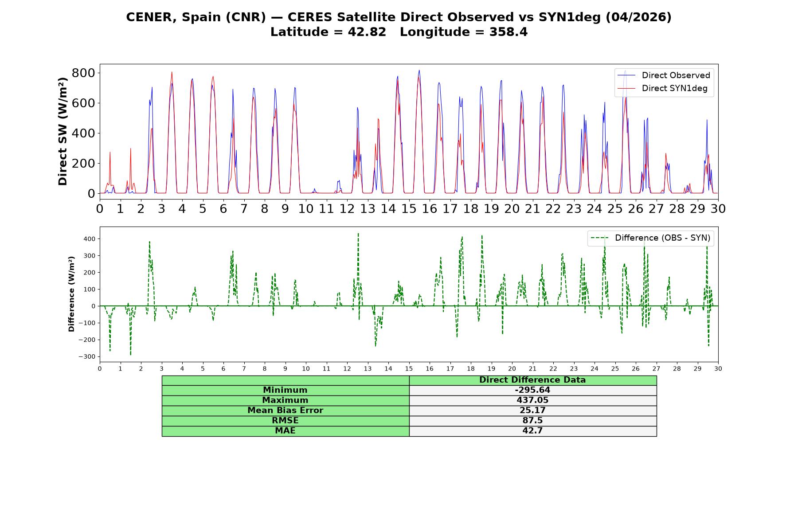Viewport: 798px width, 532px height.
Task: Click the Difference (OBS - SYN) legend entry
Action: pos(650,238)
